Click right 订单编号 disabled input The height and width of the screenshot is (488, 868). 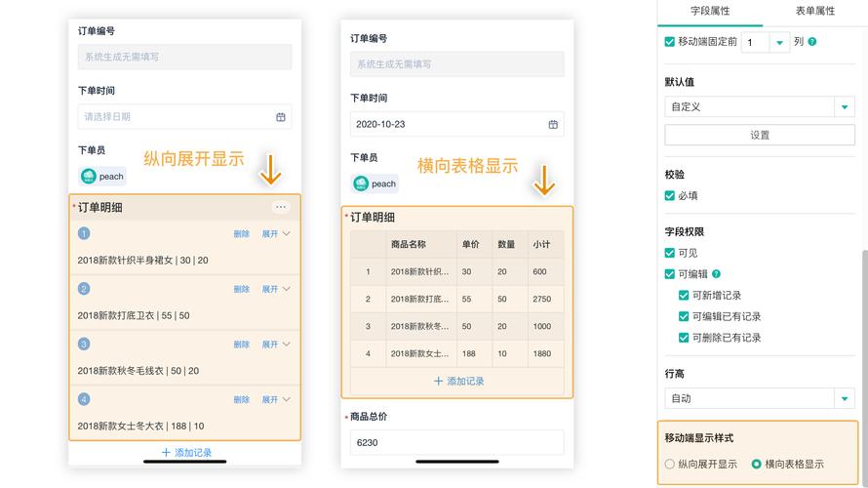[456, 64]
